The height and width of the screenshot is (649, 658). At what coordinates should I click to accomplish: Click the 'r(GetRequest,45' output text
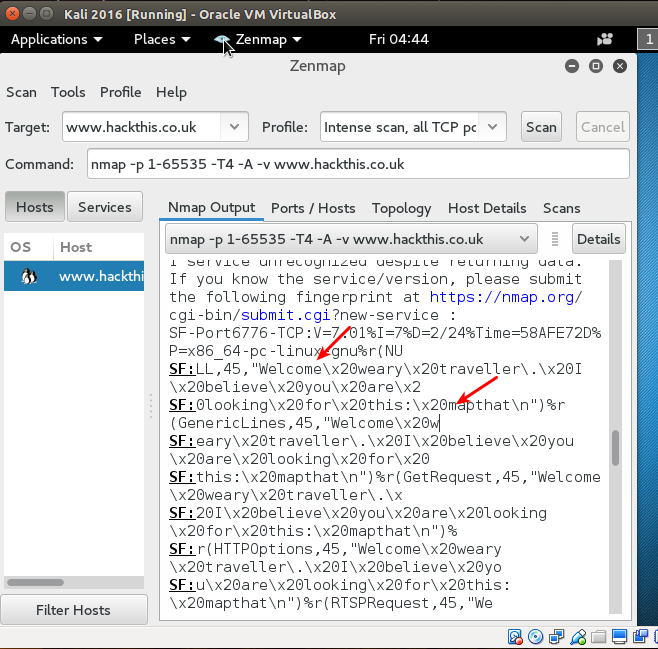point(452,477)
